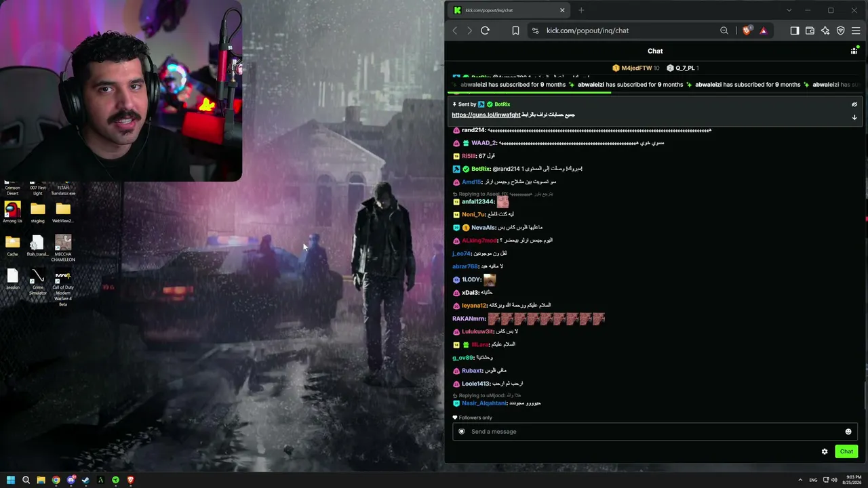Hide the pinned message eye icon
868x488 pixels.
pyautogui.click(x=854, y=104)
